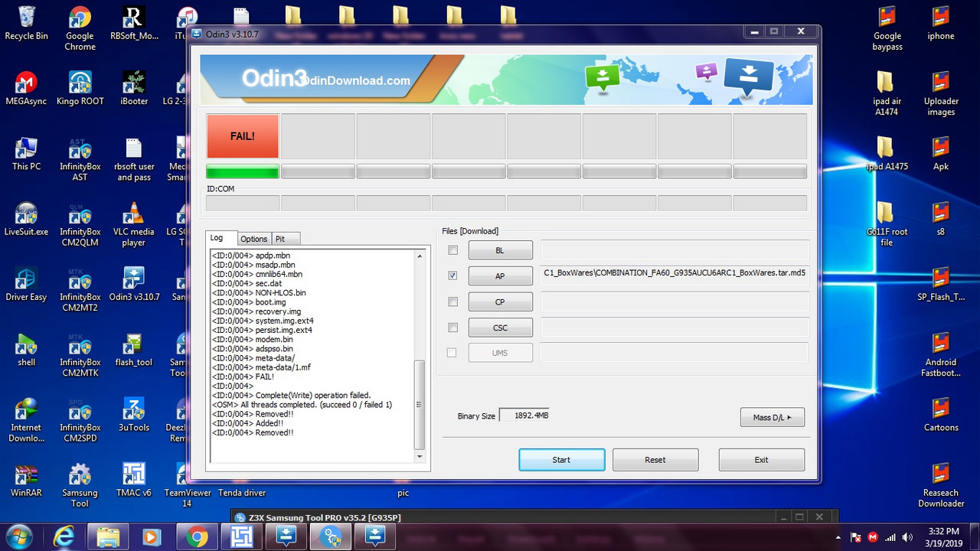Open SP_Flash_T... desktop icon
This screenshot has width=980, height=551.
pyautogui.click(x=941, y=284)
